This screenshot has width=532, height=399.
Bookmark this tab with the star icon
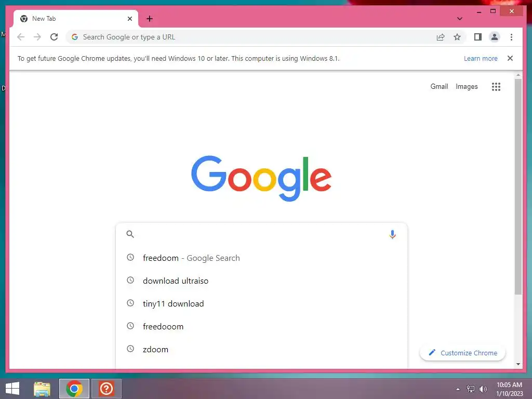click(457, 37)
